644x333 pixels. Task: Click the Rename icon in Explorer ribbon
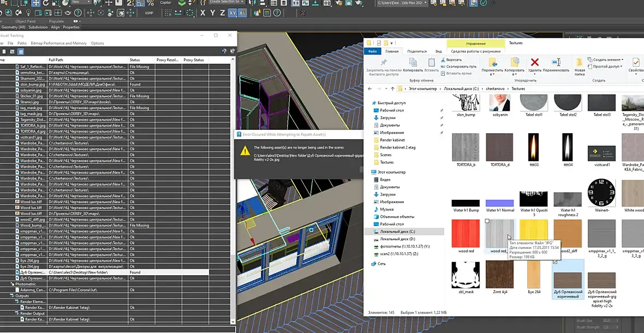556,62
